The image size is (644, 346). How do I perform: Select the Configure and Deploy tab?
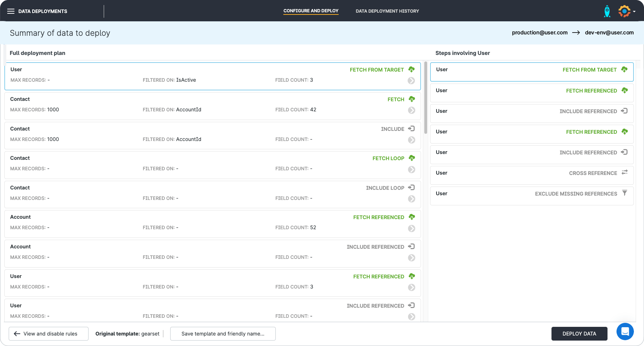click(x=311, y=11)
